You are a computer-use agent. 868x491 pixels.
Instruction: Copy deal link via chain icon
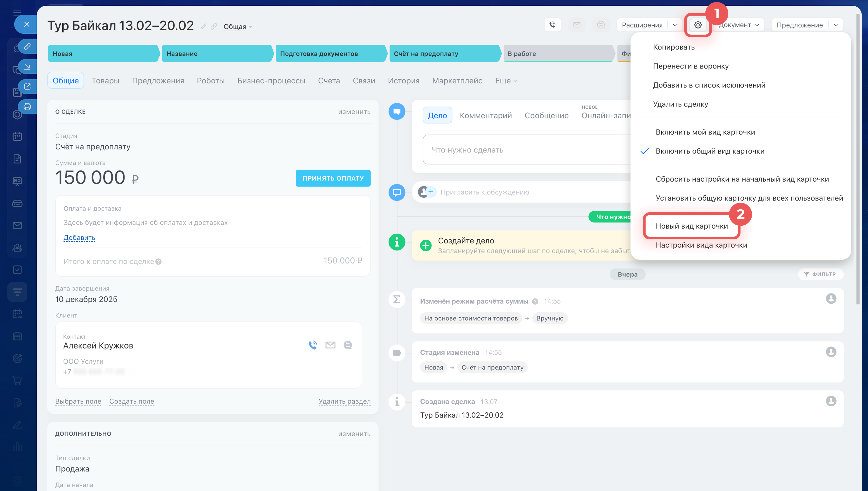pyautogui.click(x=214, y=27)
